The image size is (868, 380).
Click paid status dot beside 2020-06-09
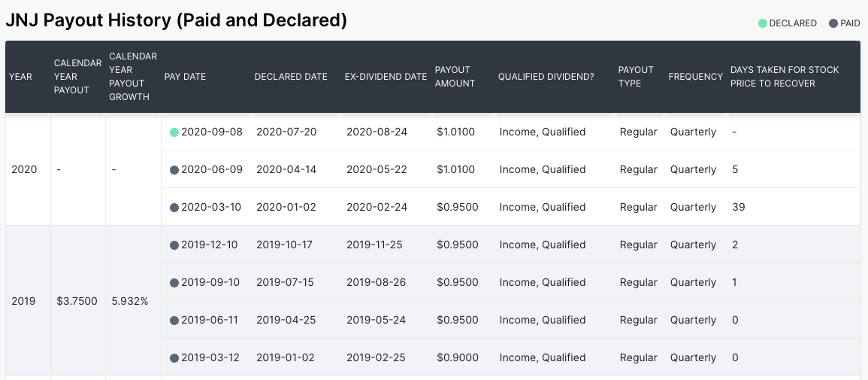pyautogui.click(x=174, y=169)
